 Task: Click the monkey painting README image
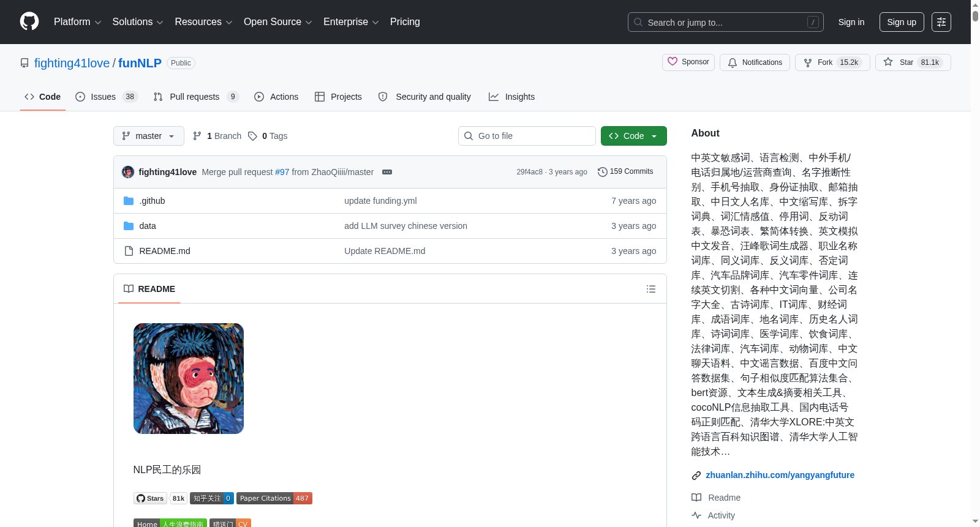pyautogui.click(x=189, y=378)
